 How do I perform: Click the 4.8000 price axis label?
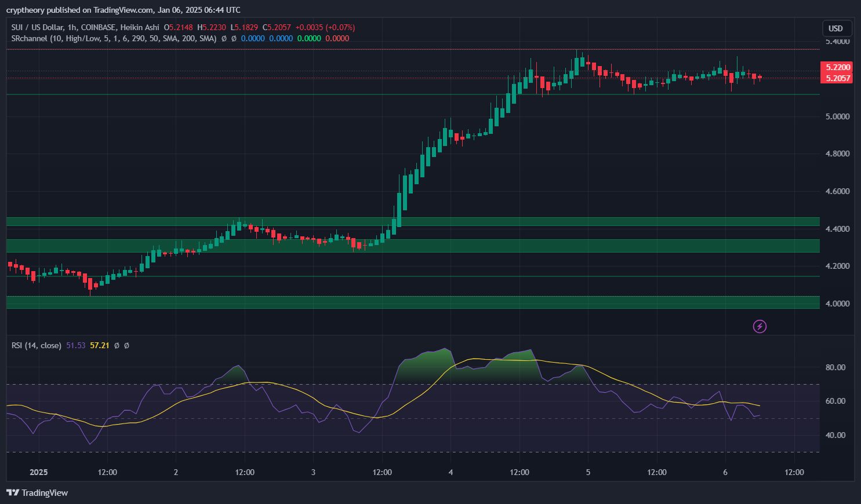coord(837,154)
